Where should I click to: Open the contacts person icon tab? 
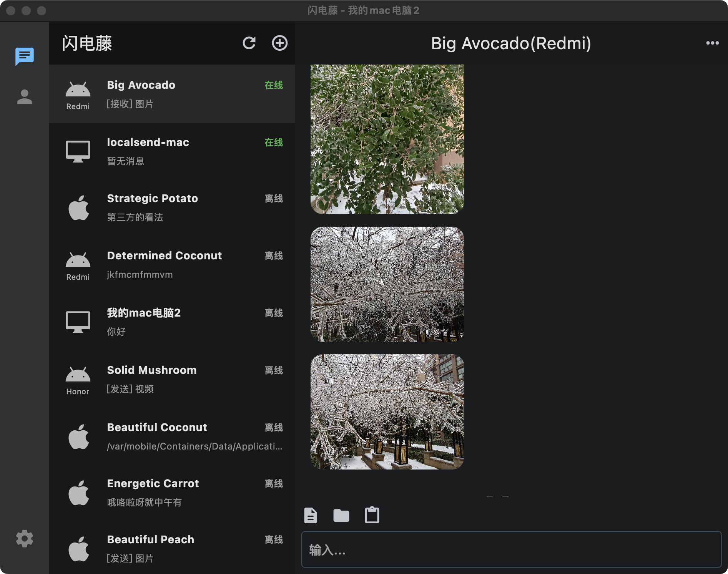(25, 97)
